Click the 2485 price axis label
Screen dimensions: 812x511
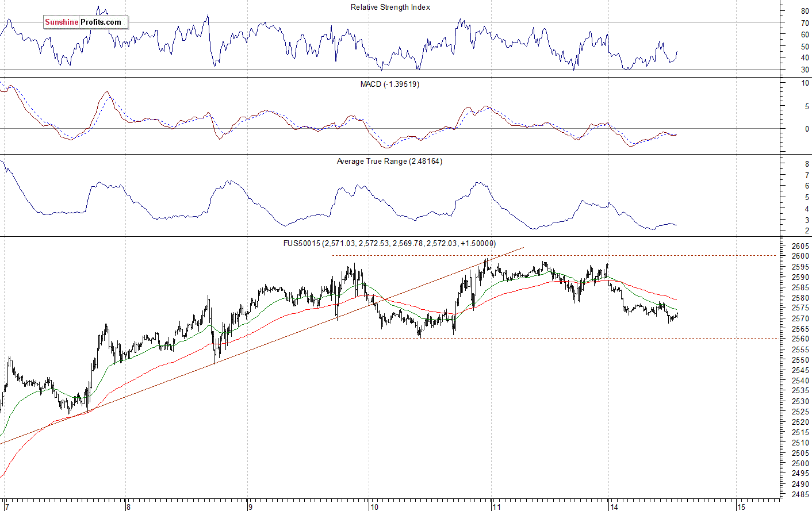[x=800, y=494]
